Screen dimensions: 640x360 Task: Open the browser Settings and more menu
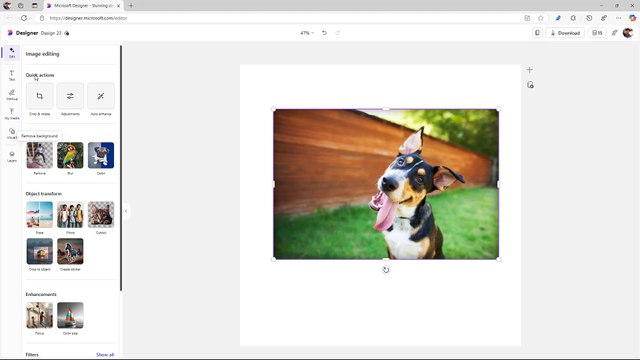pyautogui.click(x=618, y=18)
